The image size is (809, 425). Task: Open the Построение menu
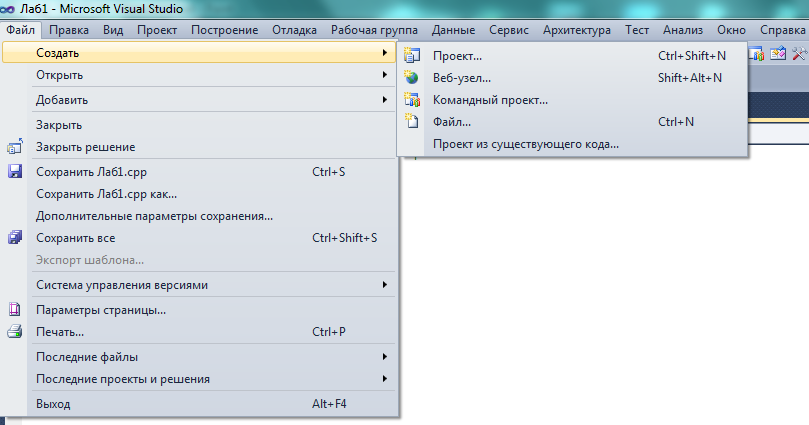(224, 30)
